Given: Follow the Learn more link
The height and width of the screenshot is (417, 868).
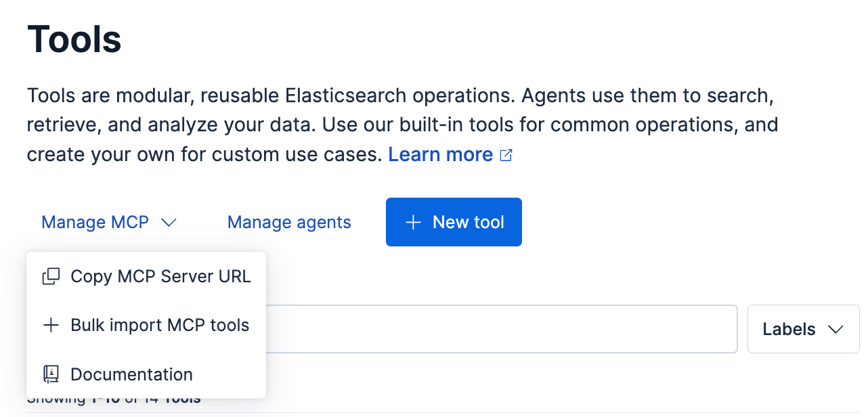Looking at the screenshot, I should [x=441, y=154].
